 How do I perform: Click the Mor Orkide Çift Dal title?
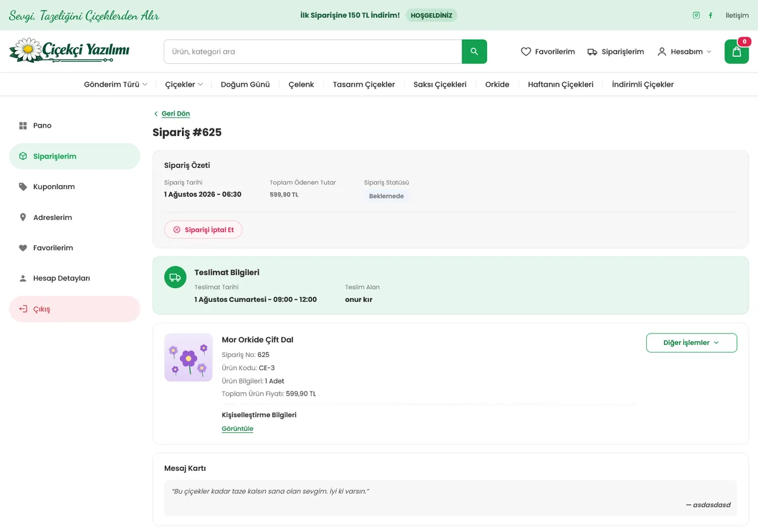[x=258, y=340]
